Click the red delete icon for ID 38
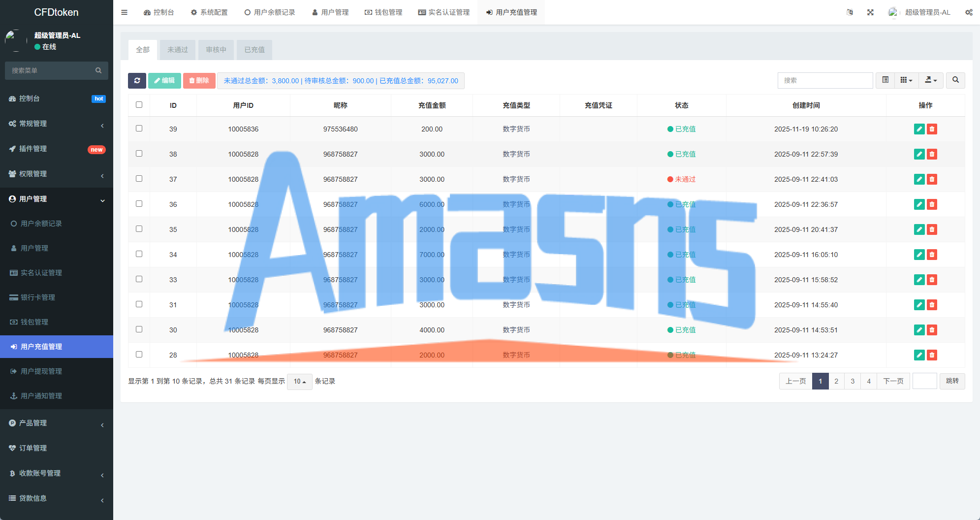Screen dimensions: 980x520 click(x=932, y=154)
